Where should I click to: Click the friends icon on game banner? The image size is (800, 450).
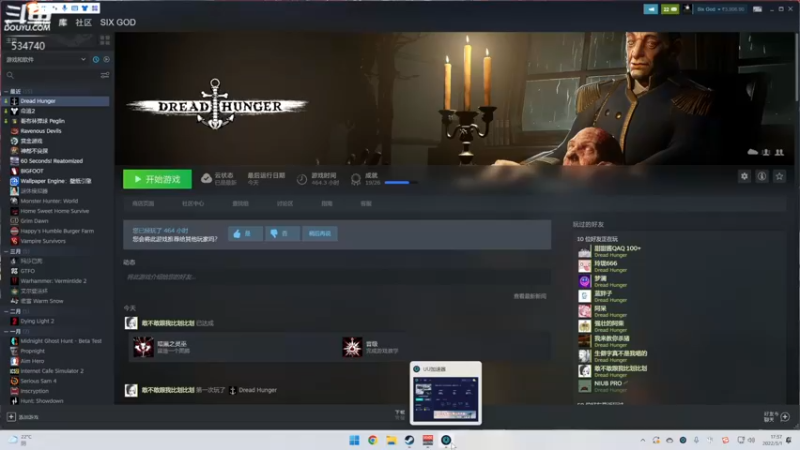[779, 152]
